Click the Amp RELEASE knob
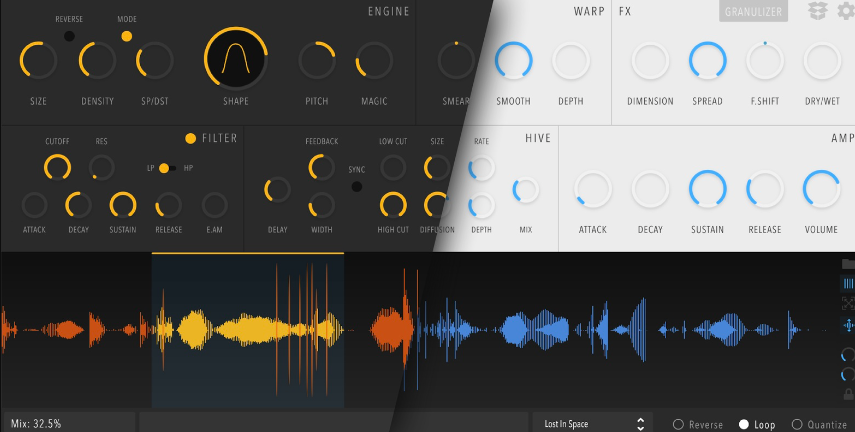The image size is (855, 432). (764, 189)
